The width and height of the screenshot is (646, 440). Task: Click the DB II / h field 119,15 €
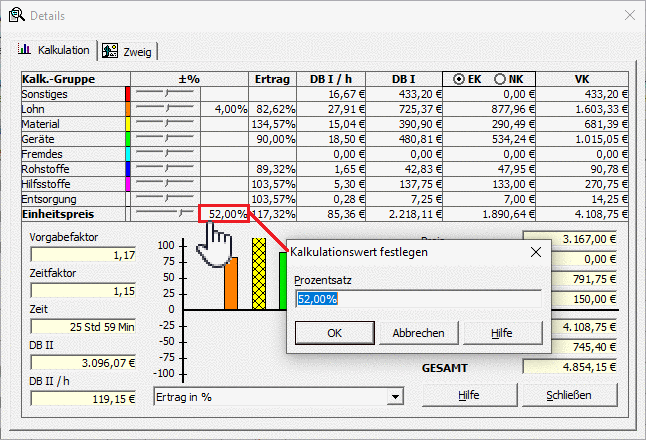pyautogui.click(x=83, y=399)
